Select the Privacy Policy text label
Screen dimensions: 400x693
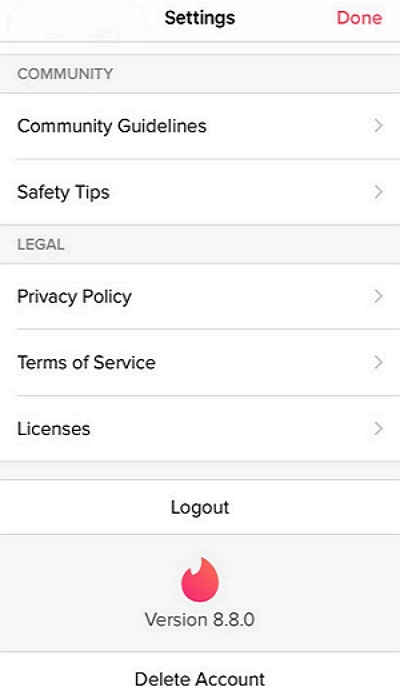[x=74, y=297]
